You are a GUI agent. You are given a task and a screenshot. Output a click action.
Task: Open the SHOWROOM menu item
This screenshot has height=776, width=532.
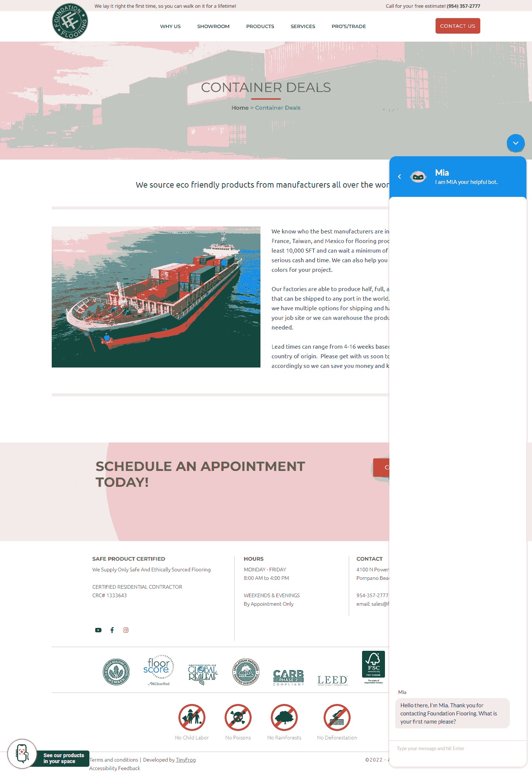[213, 26]
